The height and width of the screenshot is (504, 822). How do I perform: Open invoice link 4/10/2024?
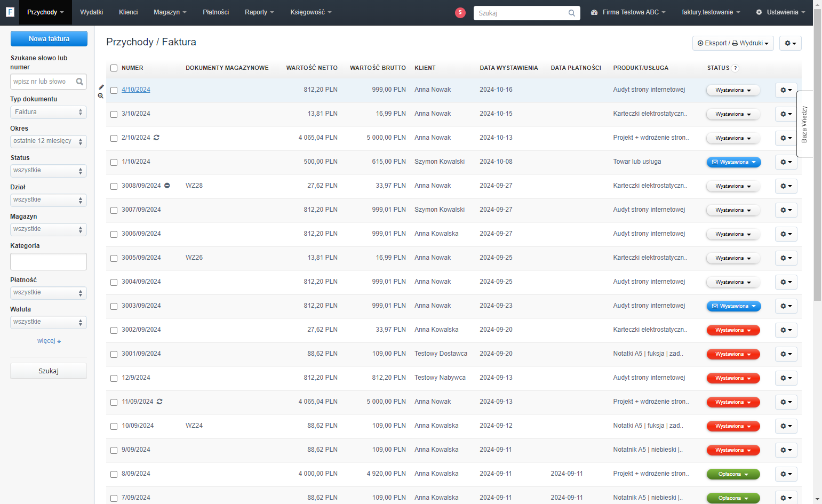point(136,90)
